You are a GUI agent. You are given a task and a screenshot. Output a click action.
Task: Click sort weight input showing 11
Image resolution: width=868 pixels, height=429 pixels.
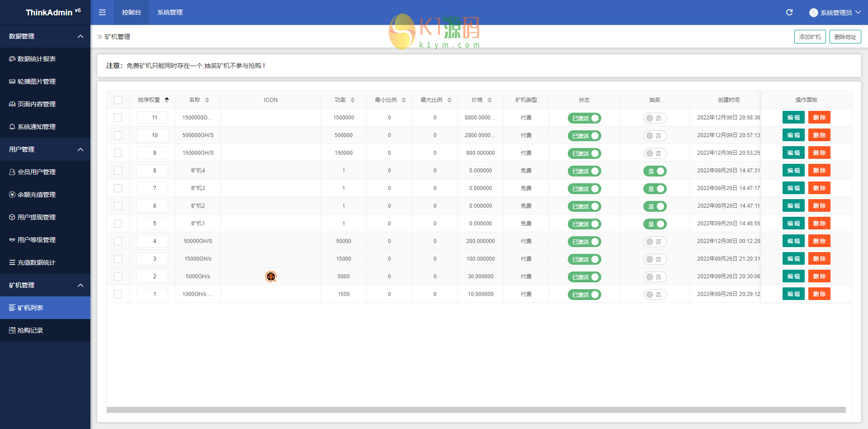click(152, 118)
